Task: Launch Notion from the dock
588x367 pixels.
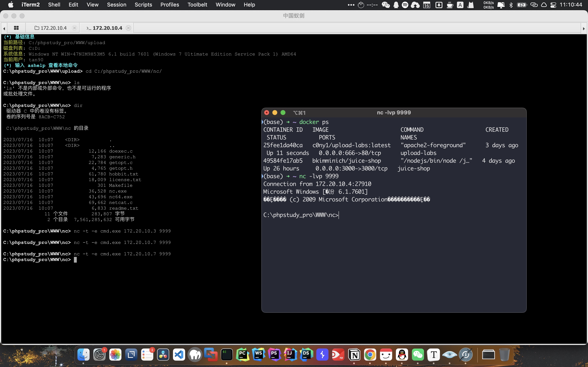Action: pyautogui.click(x=354, y=355)
